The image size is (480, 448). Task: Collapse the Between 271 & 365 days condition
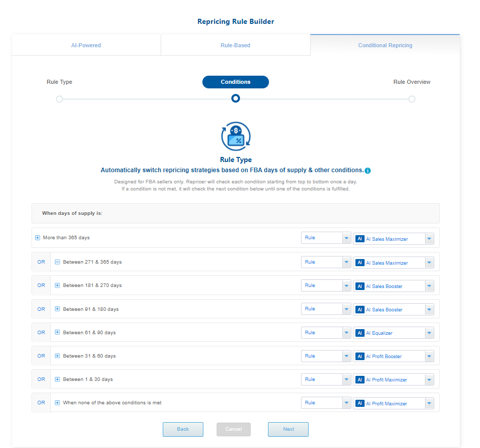click(57, 262)
